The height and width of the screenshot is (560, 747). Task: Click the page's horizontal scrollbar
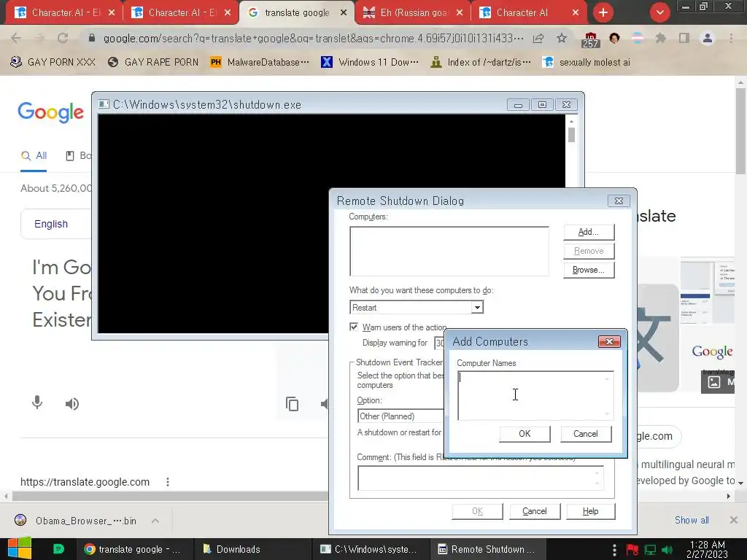click(x=169, y=496)
